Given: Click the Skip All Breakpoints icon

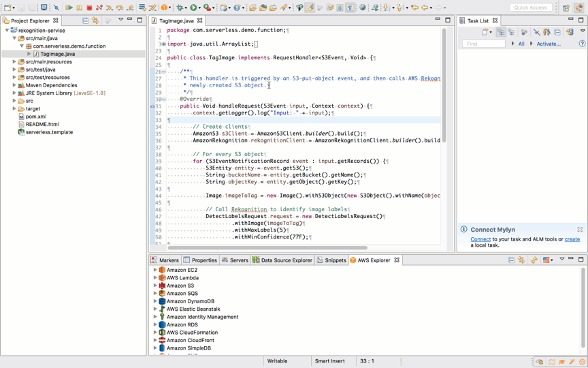Looking at the screenshot, I should tap(56, 7).
